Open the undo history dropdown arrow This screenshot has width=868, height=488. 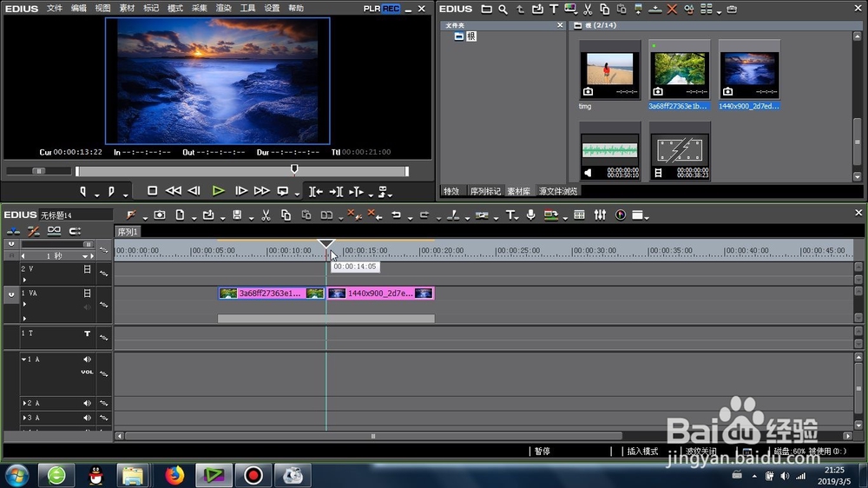411,218
